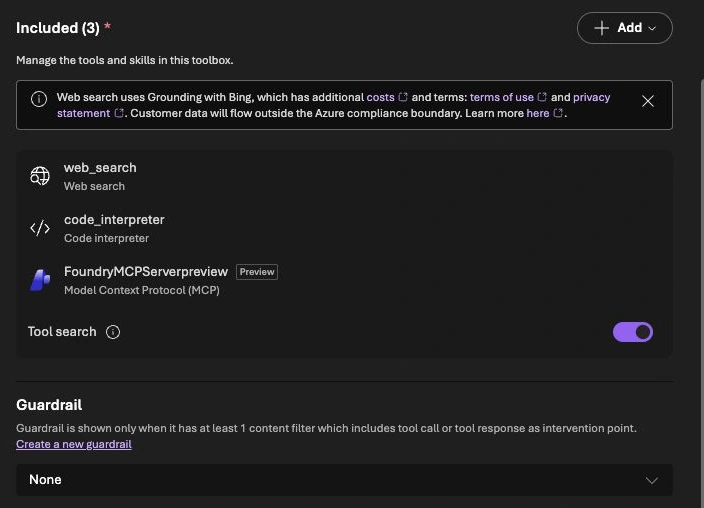Click the Guardrail section heading
Screen dimensions: 704x508
[x=49, y=405]
